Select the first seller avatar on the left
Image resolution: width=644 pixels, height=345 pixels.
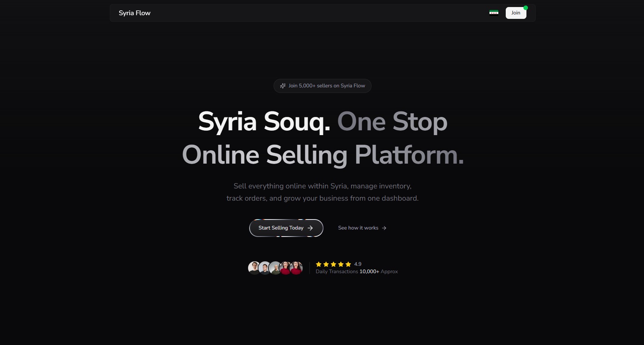click(x=254, y=268)
